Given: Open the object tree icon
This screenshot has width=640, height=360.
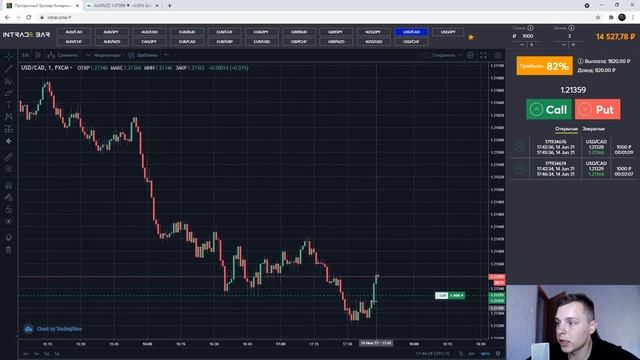Looking at the screenshot, I should pyautogui.click(x=9, y=238).
